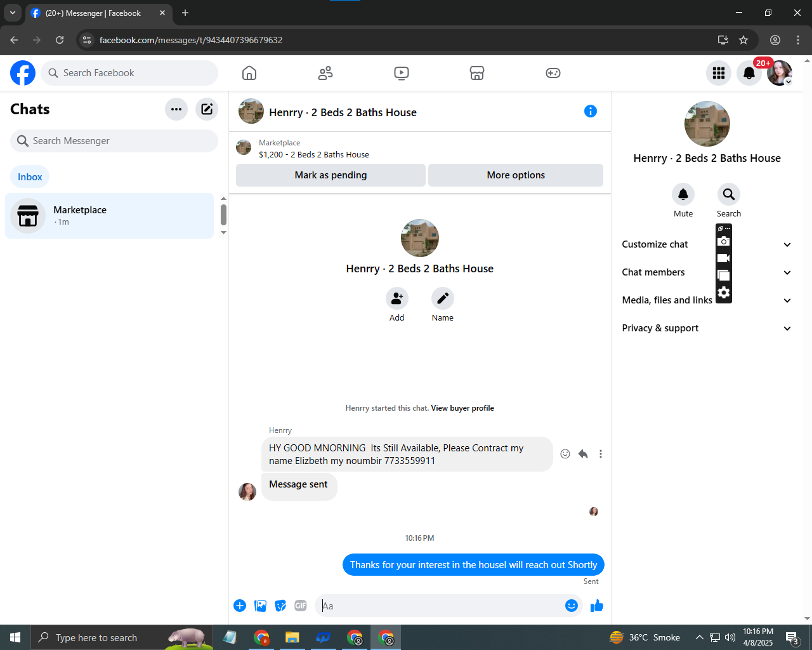Open account profile picture menu
Screen dimensions: 812x650
(x=780, y=73)
